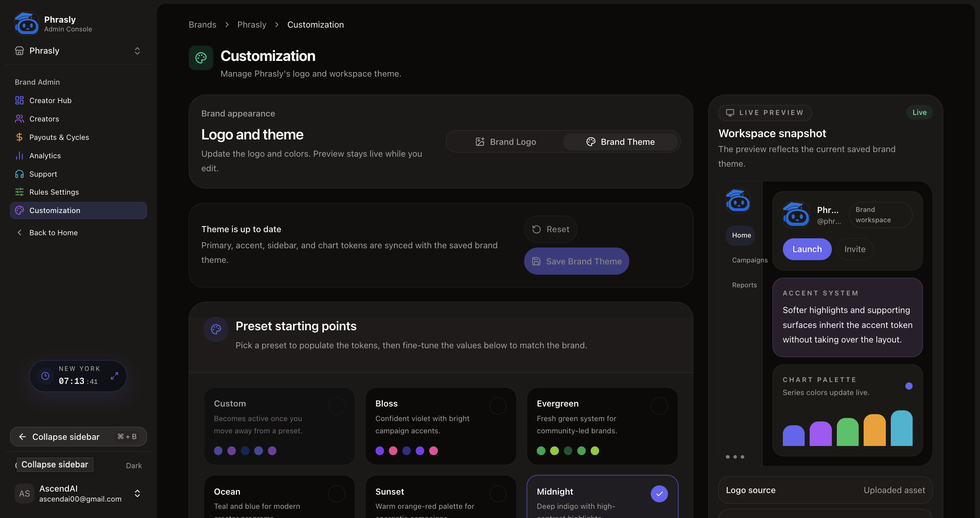Click the Payouts & Cycles dollar icon

[19, 137]
